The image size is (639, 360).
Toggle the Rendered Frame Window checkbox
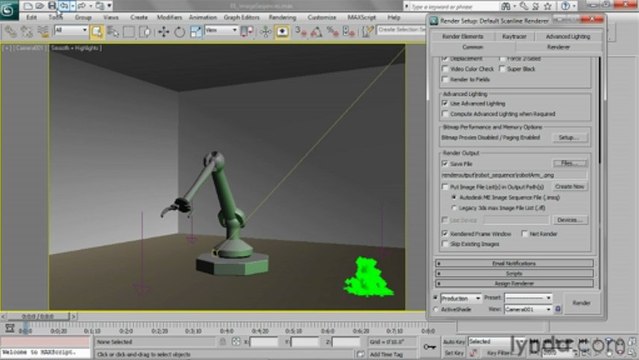click(x=445, y=234)
